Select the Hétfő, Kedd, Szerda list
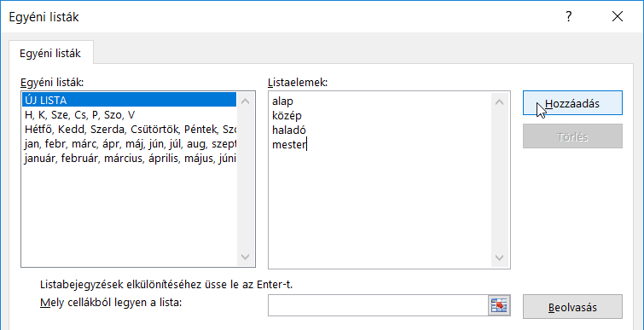 pyautogui.click(x=130, y=130)
